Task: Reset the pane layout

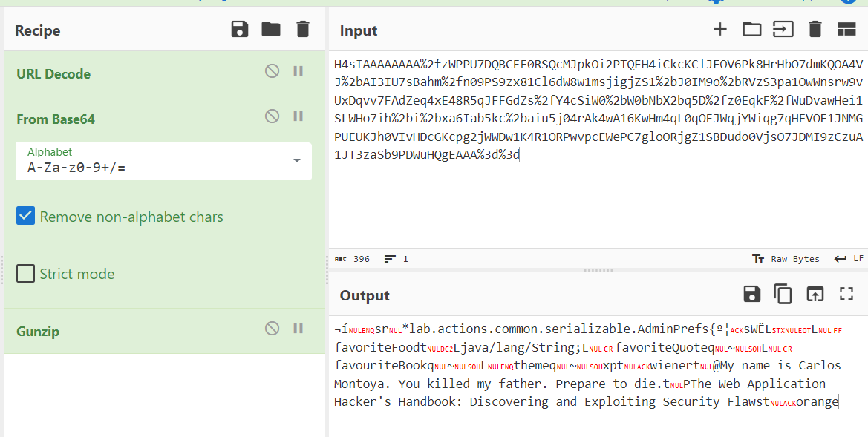Action: [846, 30]
